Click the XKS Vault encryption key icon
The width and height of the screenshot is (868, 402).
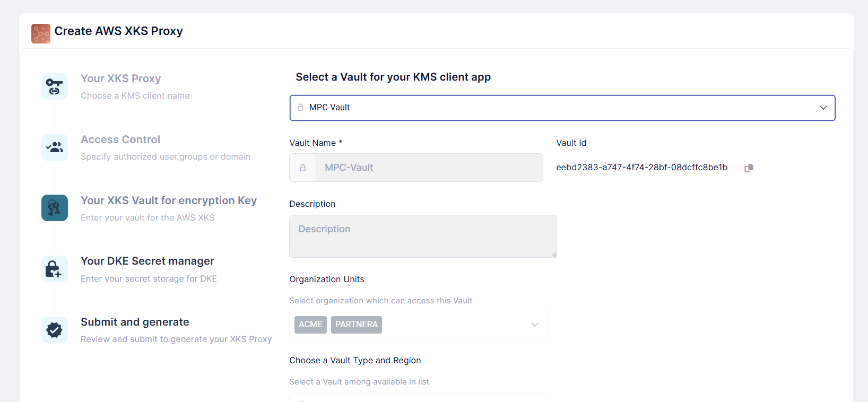pos(55,208)
